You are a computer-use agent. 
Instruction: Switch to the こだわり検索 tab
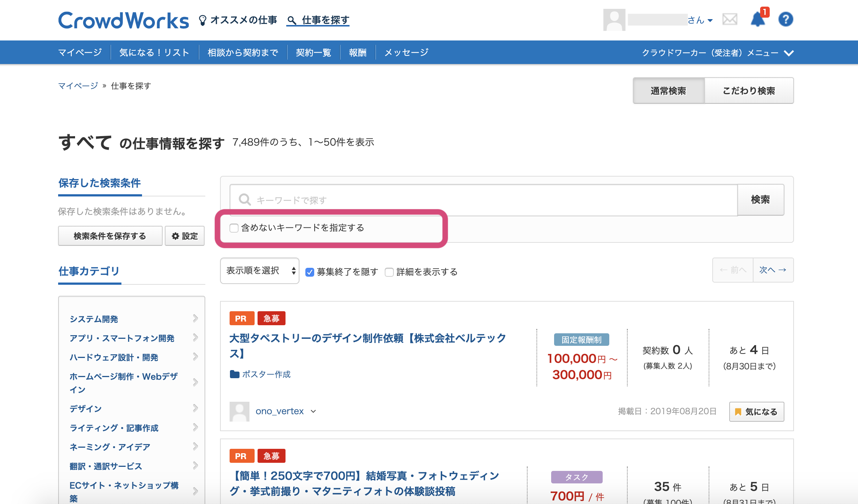click(749, 90)
